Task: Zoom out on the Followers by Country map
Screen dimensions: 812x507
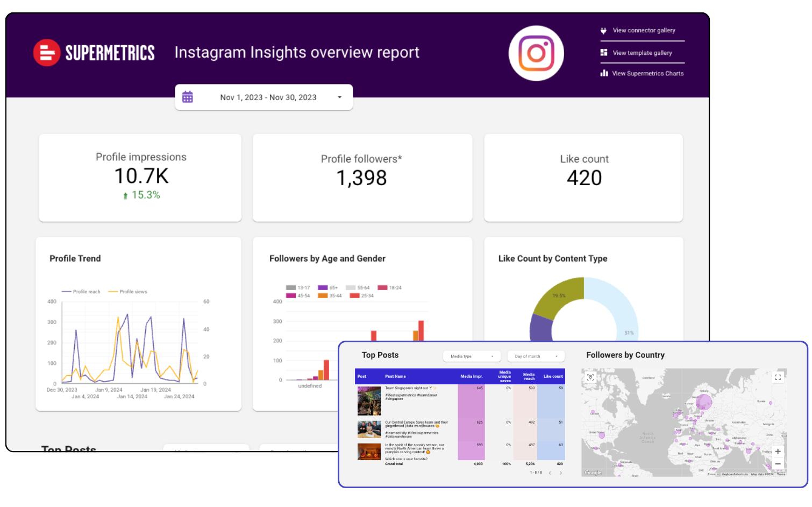Action: coord(778,463)
